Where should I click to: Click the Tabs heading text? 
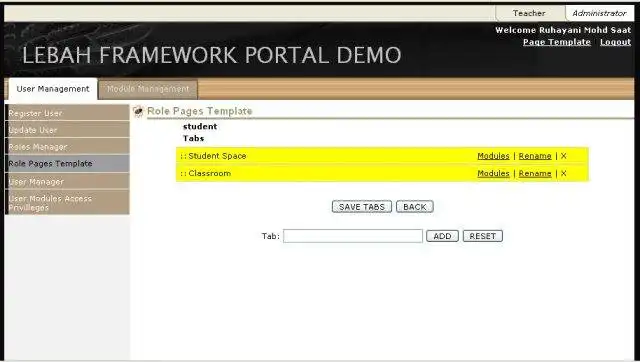pyautogui.click(x=193, y=138)
